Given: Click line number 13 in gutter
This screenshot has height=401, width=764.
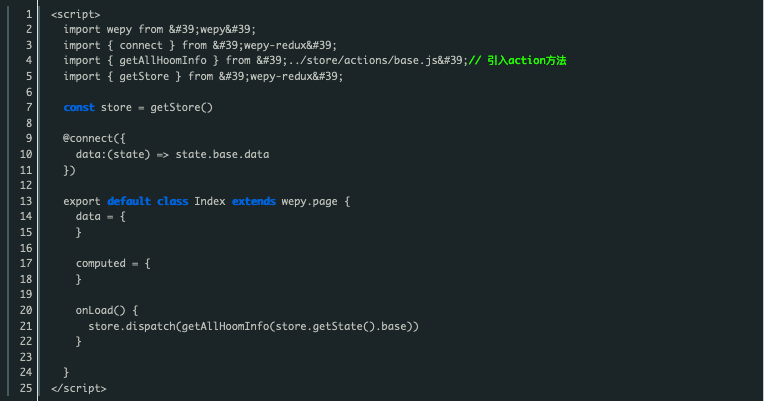Looking at the screenshot, I should [26, 201].
